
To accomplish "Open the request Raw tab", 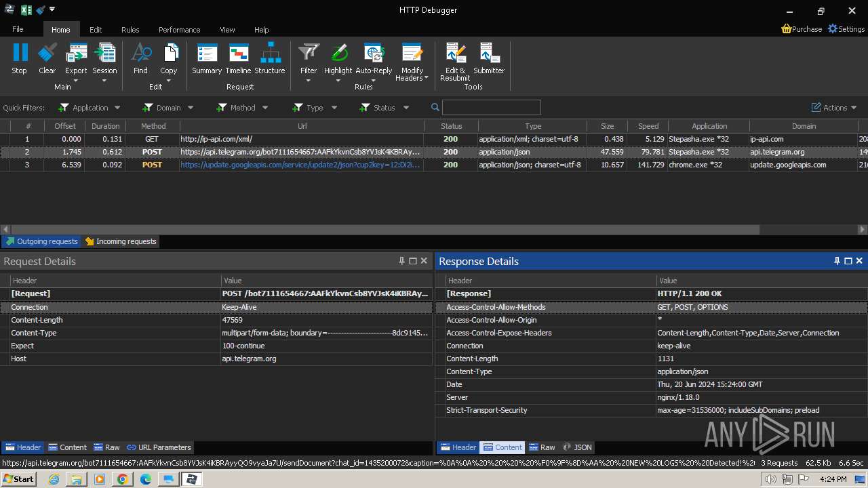I will click(106, 447).
